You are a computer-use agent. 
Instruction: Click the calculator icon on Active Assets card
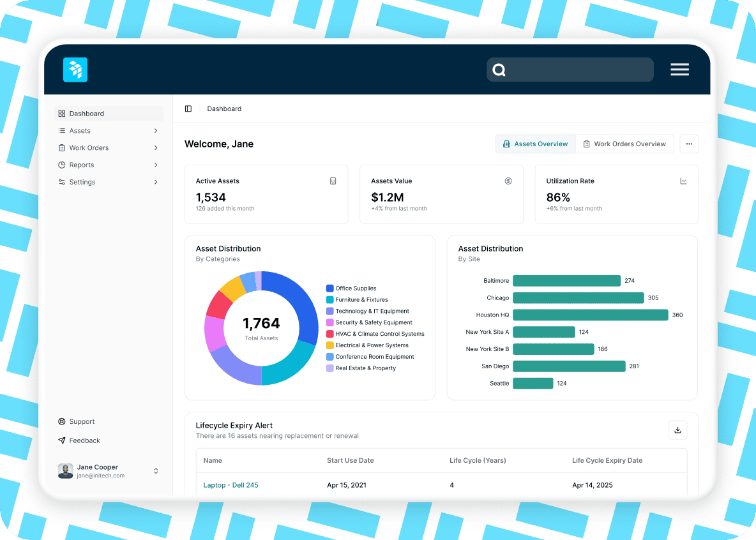coord(333,181)
